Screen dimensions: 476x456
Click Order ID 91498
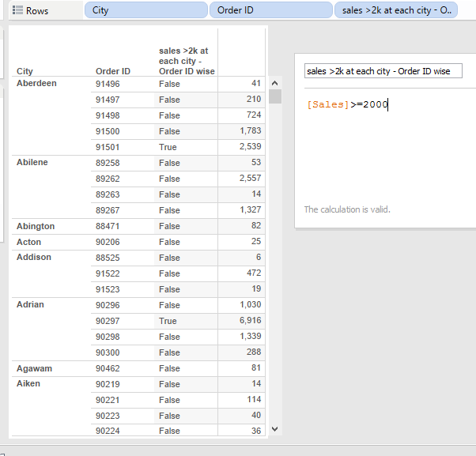point(108,115)
